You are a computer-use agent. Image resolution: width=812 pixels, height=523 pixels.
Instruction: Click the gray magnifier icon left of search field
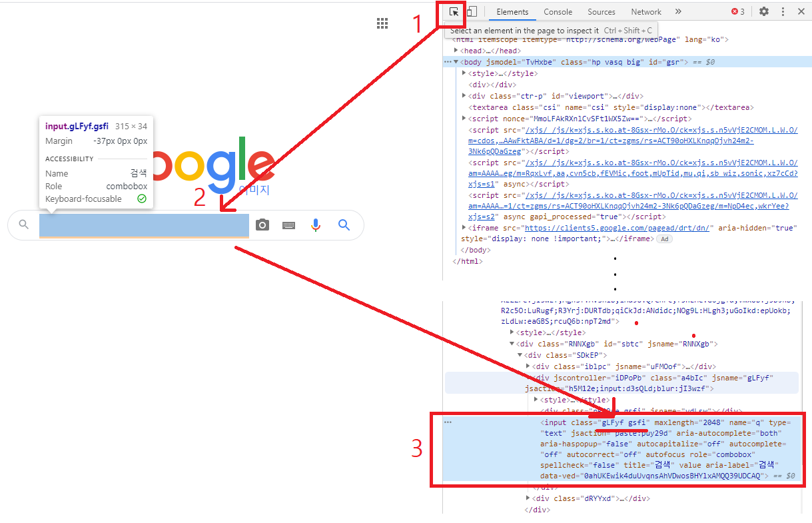[x=24, y=225]
